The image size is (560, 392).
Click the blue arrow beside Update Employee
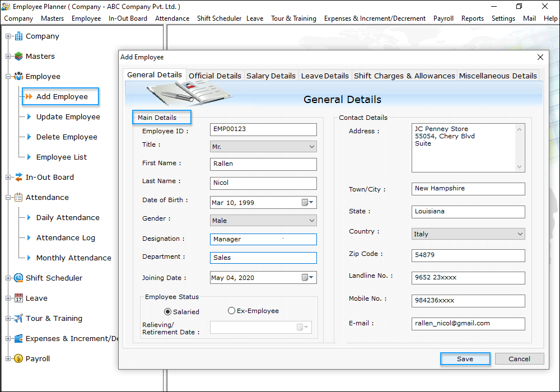pos(29,116)
